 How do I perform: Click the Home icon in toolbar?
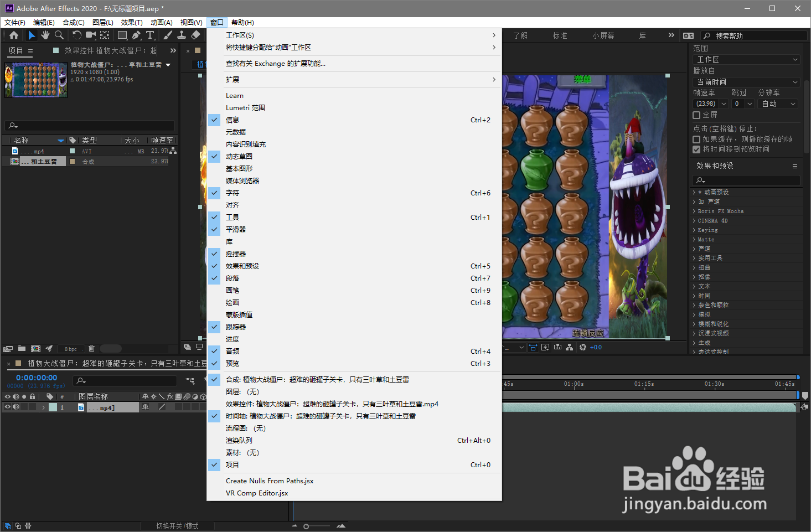coord(14,35)
